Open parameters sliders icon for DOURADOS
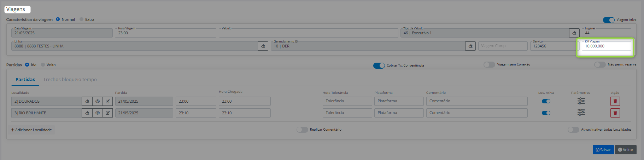Image resolution: width=644 pixels, height=160 pixels. coord(581,101)
